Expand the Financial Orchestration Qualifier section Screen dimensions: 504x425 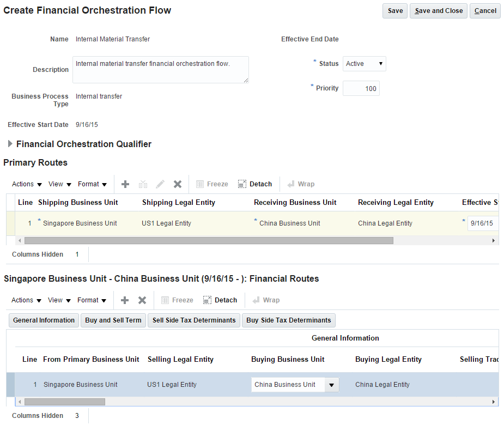(10, 144)
